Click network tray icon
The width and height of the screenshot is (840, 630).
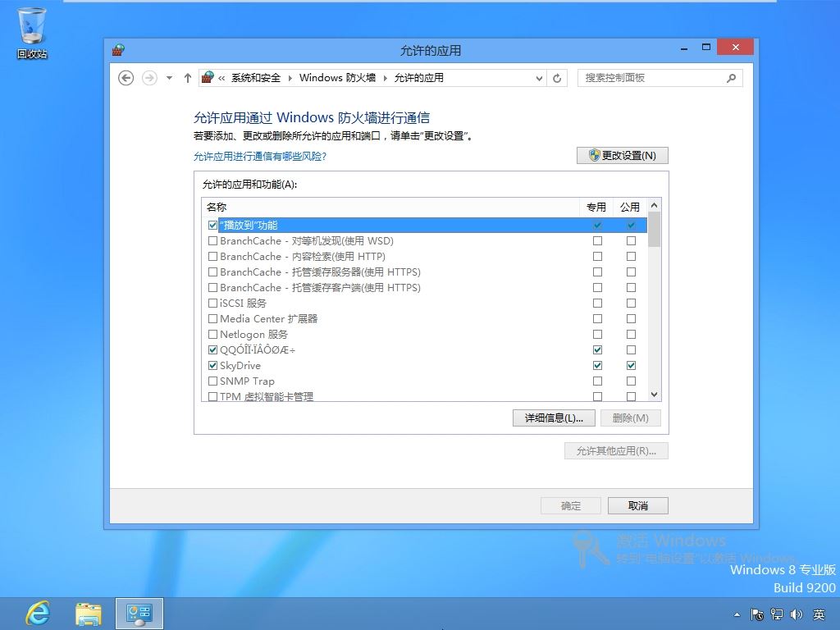coord(777,614)
